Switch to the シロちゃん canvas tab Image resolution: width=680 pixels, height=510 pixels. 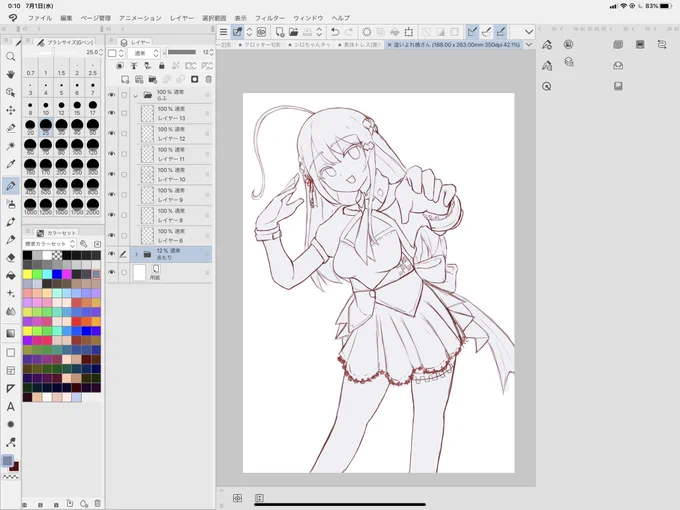pyautogui.click(x=310, y=45)
